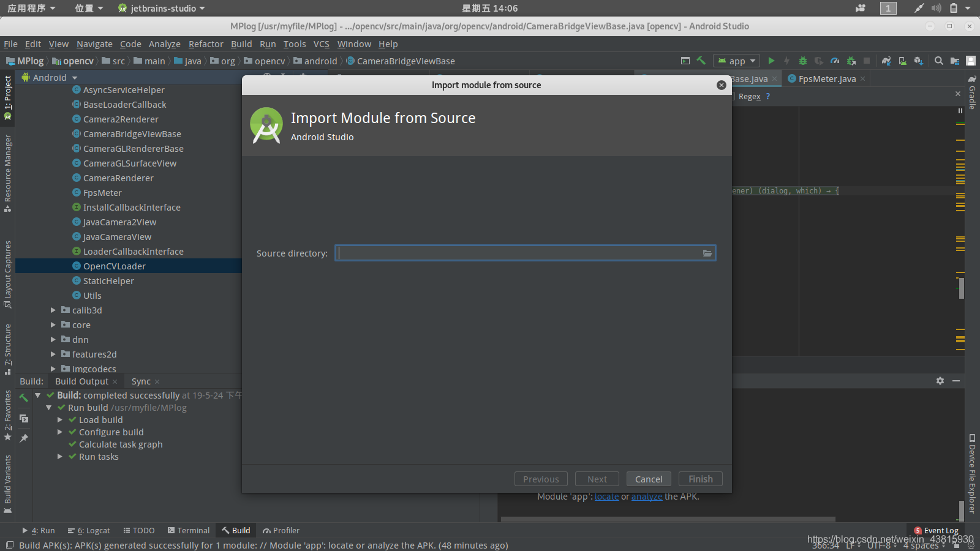
Task: Click the 'locate' link for the APK
Action: click(606, 497)
